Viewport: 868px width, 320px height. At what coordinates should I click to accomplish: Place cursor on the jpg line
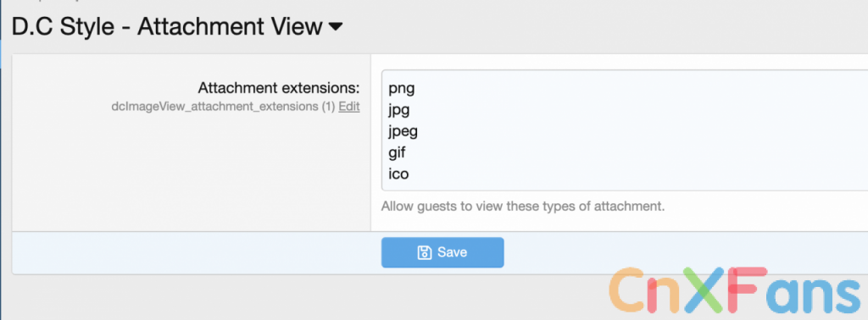(399, 110)
